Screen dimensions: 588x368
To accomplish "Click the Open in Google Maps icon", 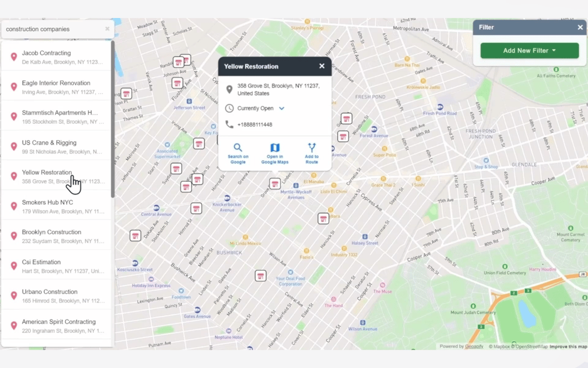I will point(274,148).
